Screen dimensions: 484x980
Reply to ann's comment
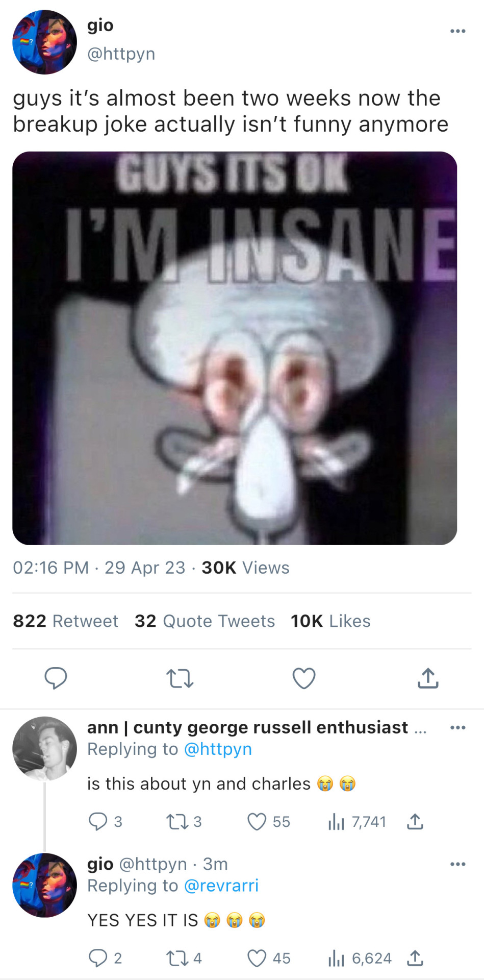click(97, 821)
